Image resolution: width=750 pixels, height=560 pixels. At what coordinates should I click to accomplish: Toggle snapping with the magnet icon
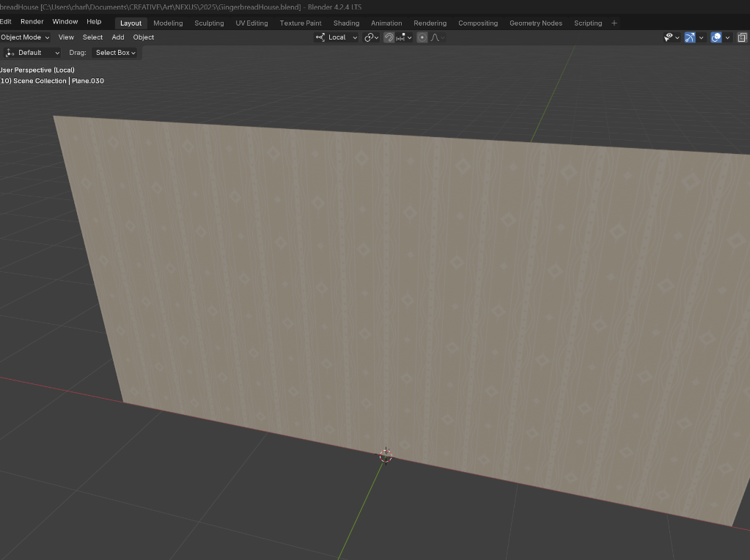pos(389,37)
